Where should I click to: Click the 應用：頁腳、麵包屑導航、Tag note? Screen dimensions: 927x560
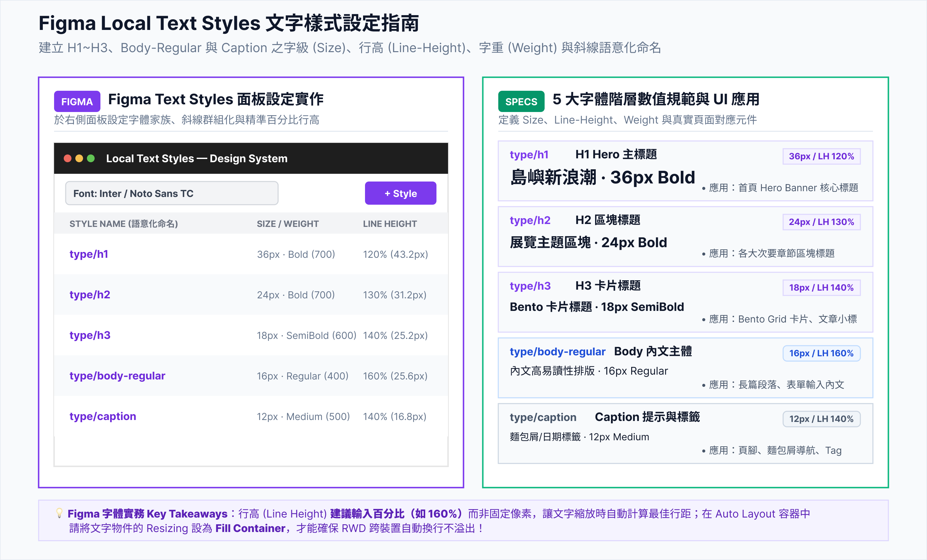tap(772, 450)
